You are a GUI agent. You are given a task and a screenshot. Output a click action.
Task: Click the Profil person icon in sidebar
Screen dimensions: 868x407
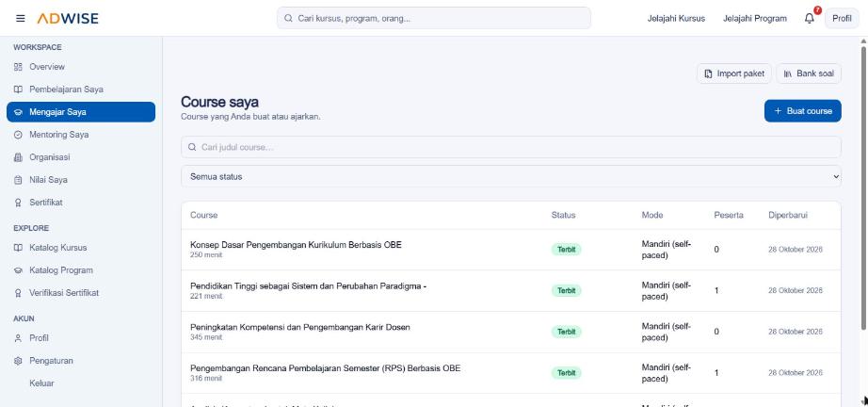(x=18, y=338)
